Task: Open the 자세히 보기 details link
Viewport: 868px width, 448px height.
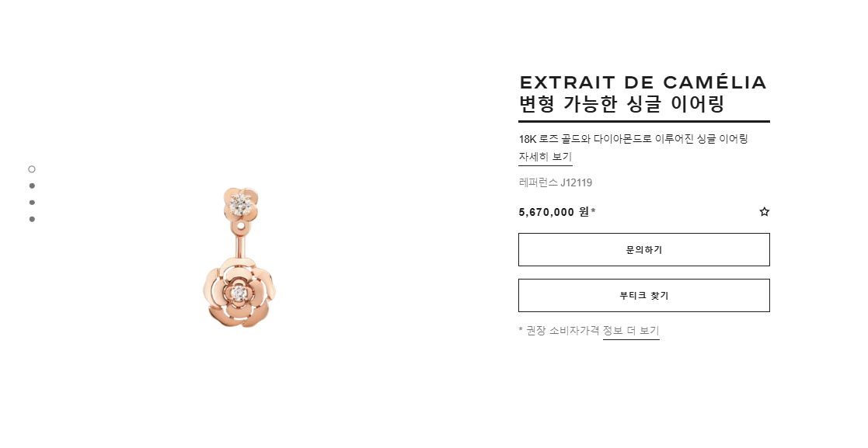Action: tap(546, 157)
